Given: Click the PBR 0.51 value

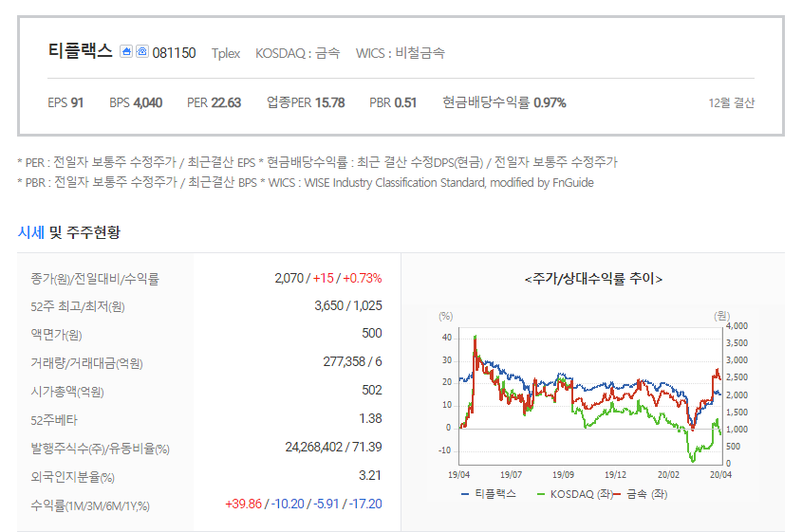Looking at the screenshot, I should [x=393, y=102].
